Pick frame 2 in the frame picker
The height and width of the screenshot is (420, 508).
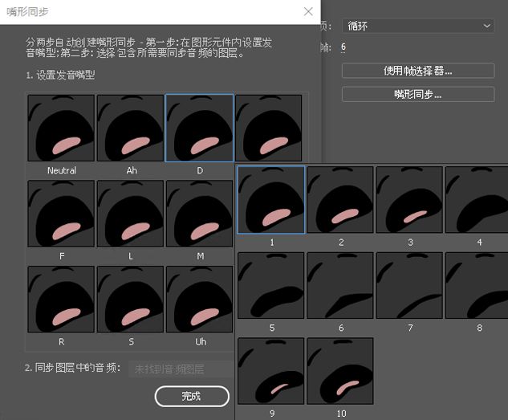340,200
